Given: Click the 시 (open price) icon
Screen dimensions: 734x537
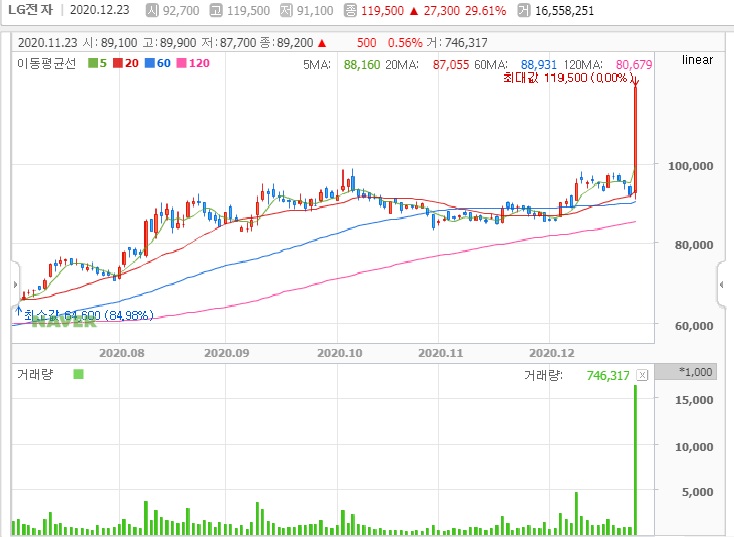Looking at the screenshot, I should pos(152,10).
